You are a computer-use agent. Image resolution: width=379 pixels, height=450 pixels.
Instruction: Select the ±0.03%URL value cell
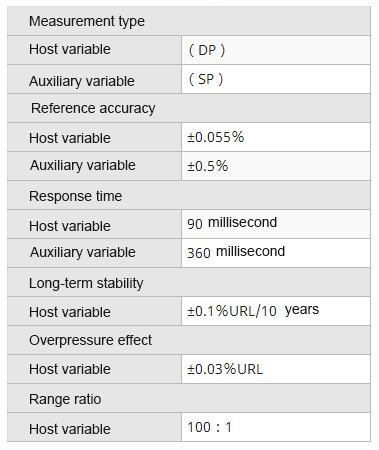(x=276, y=369)
